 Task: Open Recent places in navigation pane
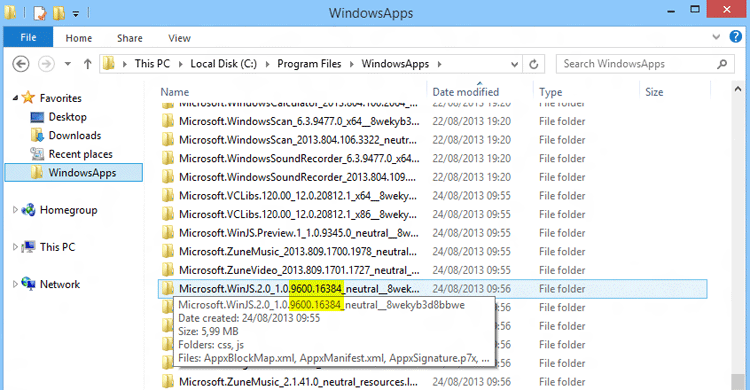coord(80,154)
